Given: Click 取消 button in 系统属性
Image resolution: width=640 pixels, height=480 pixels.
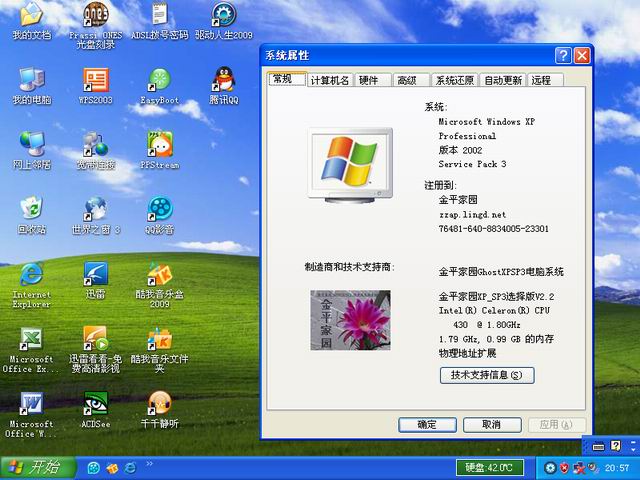Looking at the screenshot, I should 492,425.
